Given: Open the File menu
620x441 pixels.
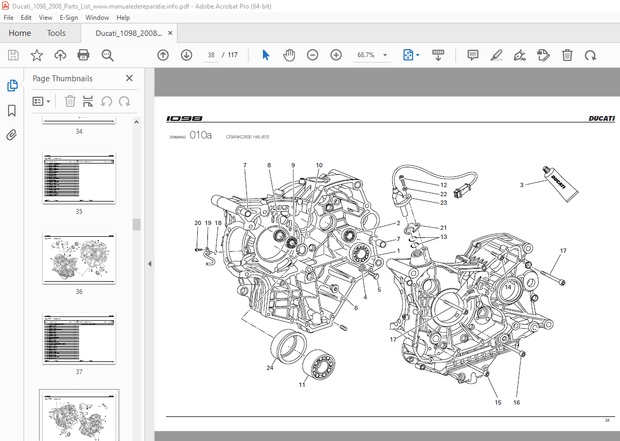Looking at the screenshot, I should [x=8, y=17].
